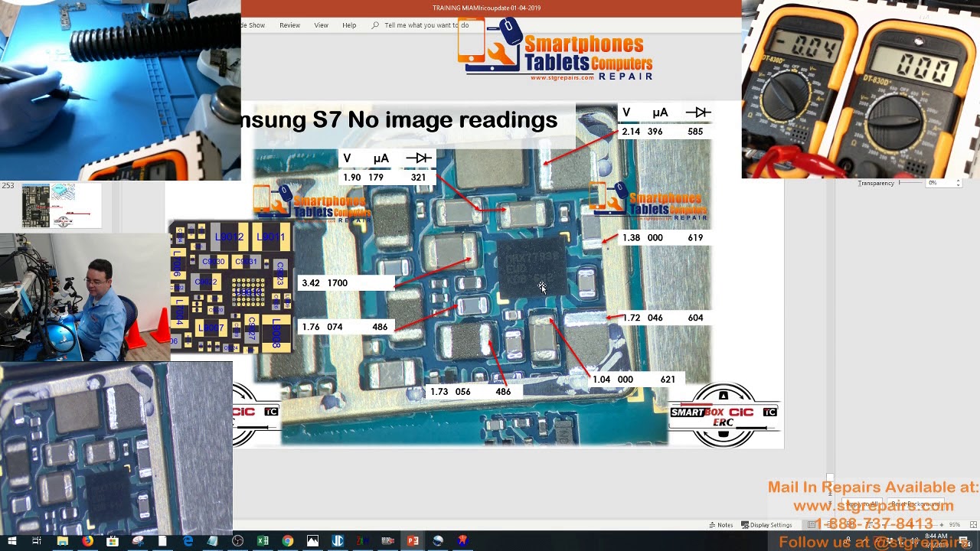Open Google Chrome from the taskbar
Image resolution: width=980 pixels, height=551 pixels.
(x=287, y=541)
